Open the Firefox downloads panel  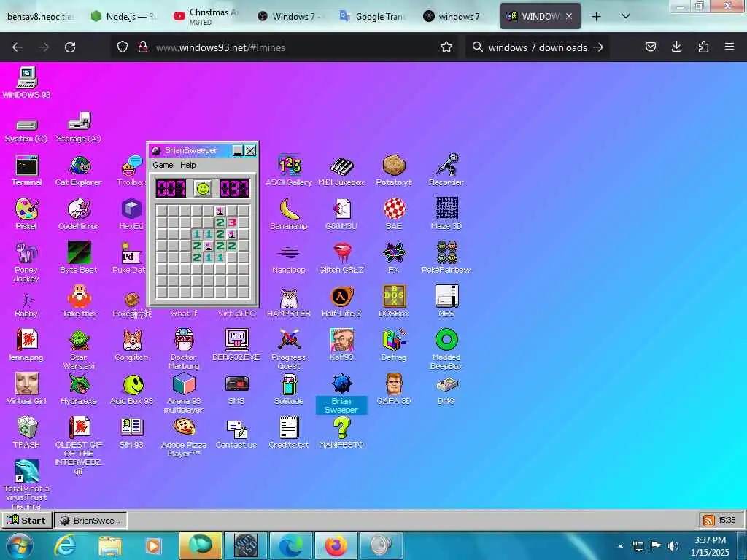676,47
